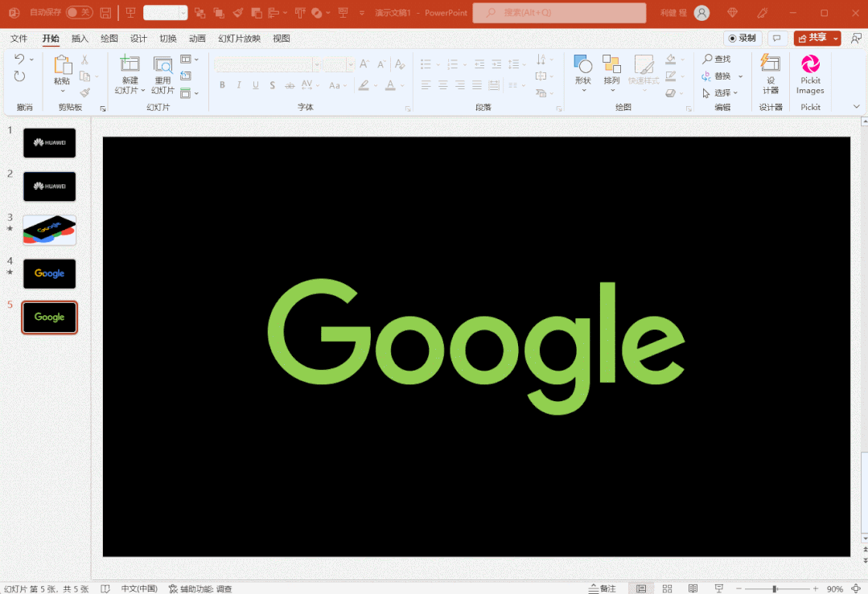
Task: Toggle Bold formatting
Action: (x=222, y=85)
